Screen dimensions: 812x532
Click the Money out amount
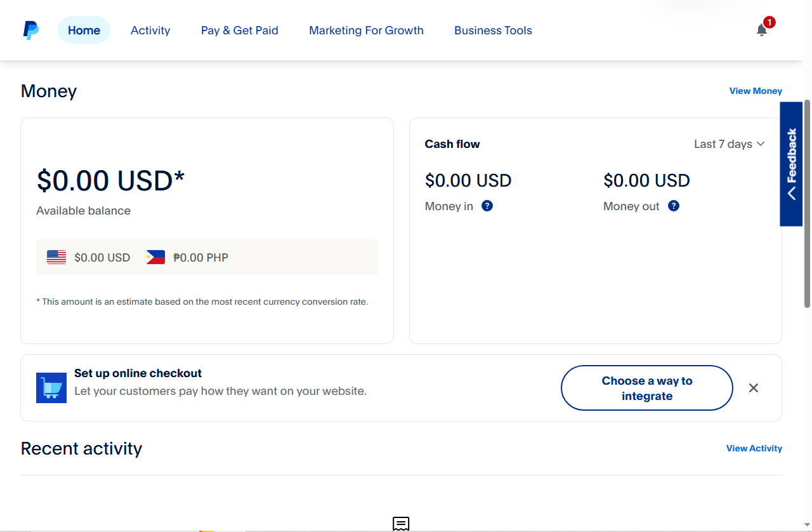coord(646,180)
